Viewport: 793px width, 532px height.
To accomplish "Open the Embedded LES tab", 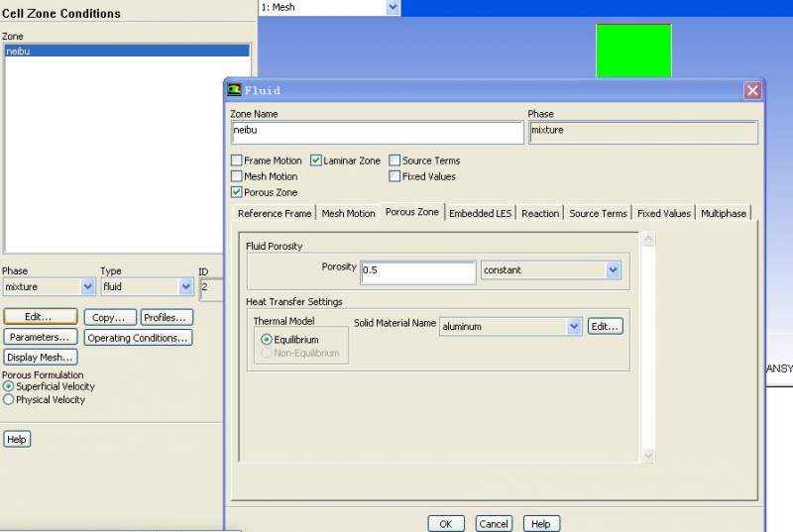I will pos(480,213).
